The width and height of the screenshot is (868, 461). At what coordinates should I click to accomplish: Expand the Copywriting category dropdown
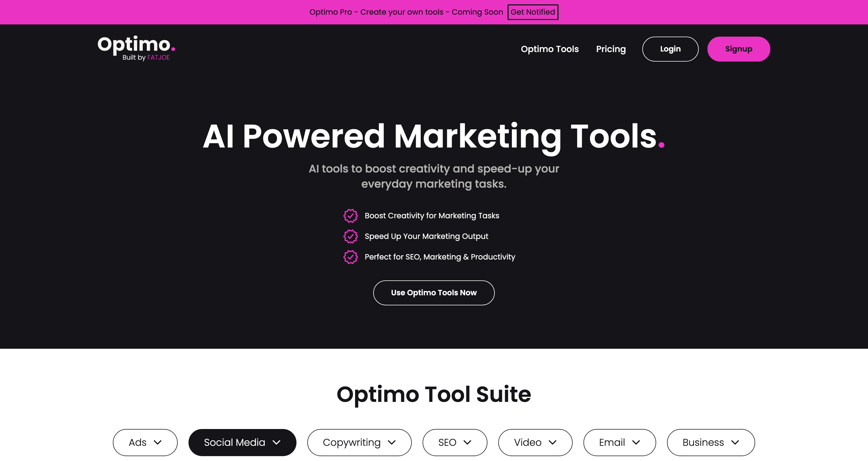pos(359,442)
